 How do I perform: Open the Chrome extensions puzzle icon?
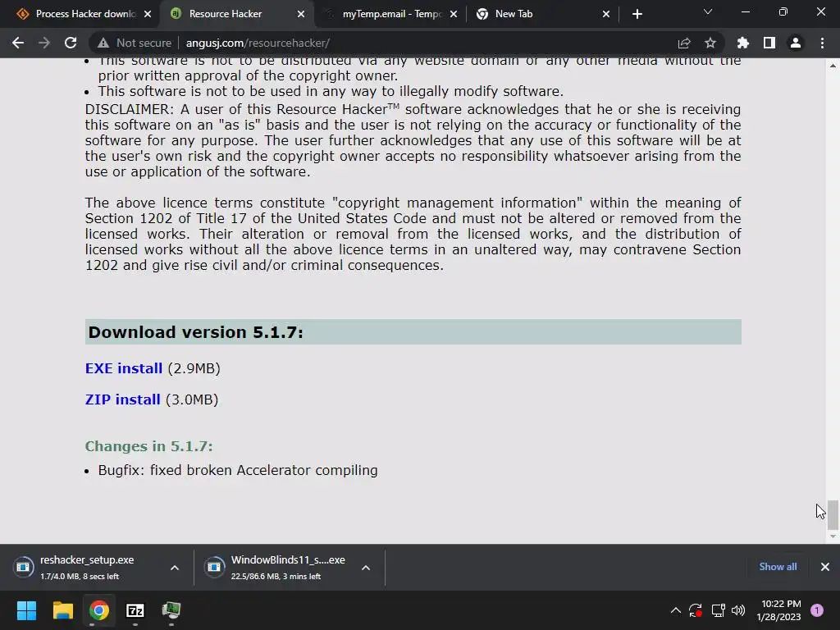(x=743, y=43)
